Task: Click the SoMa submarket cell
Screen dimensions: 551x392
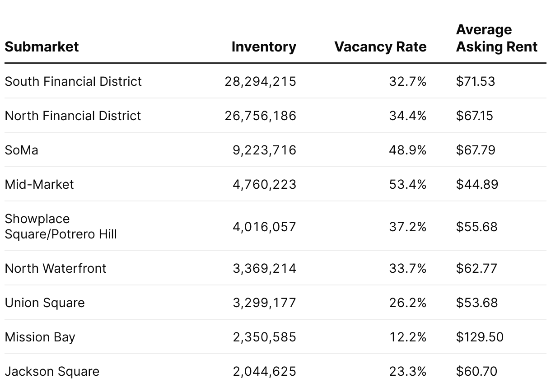Action: 22,150
